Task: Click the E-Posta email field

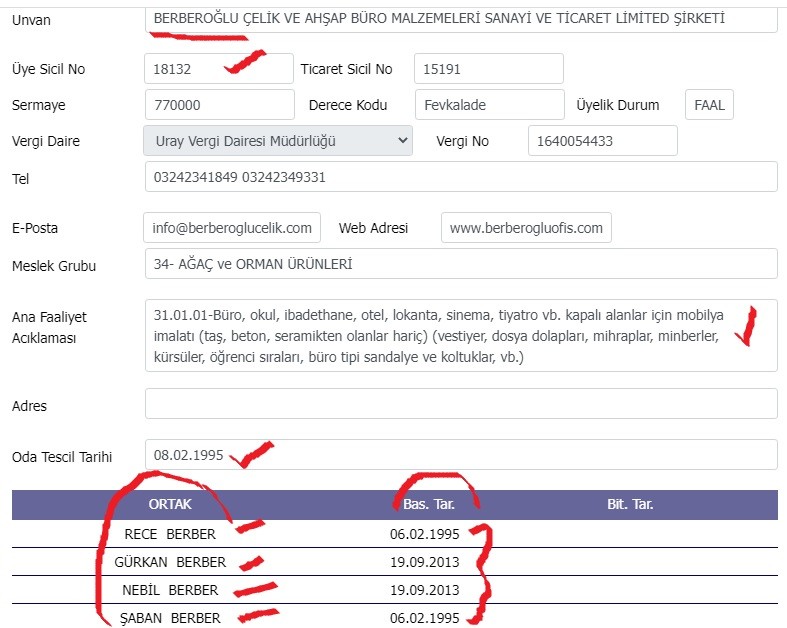Action: pos(232,228)
